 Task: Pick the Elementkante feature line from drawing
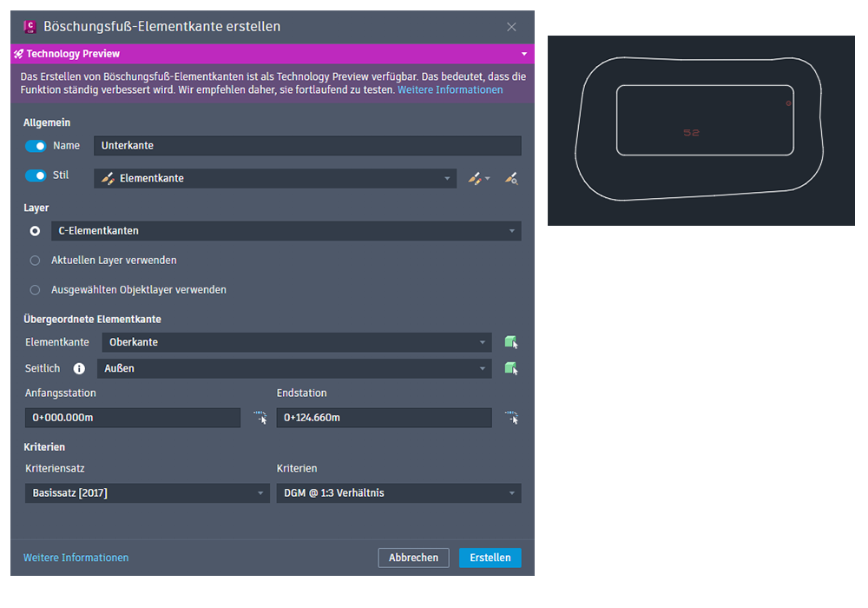[x=511, y=342]
